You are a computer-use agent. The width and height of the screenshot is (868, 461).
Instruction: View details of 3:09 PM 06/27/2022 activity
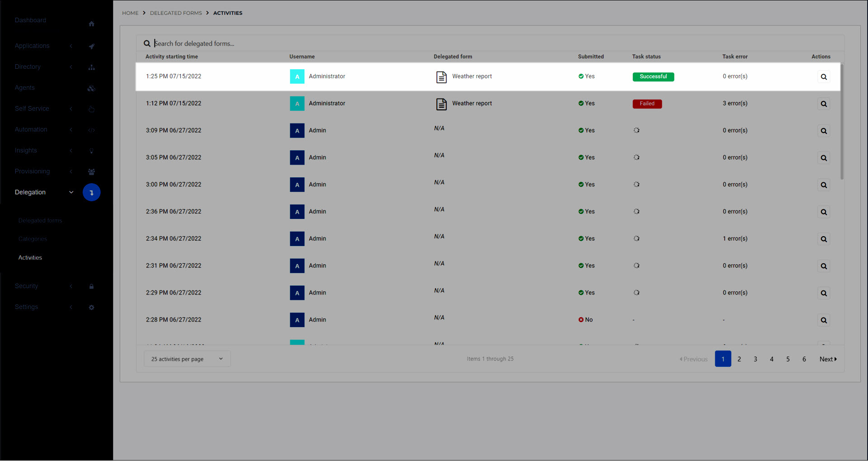click(x=824, y=131)
